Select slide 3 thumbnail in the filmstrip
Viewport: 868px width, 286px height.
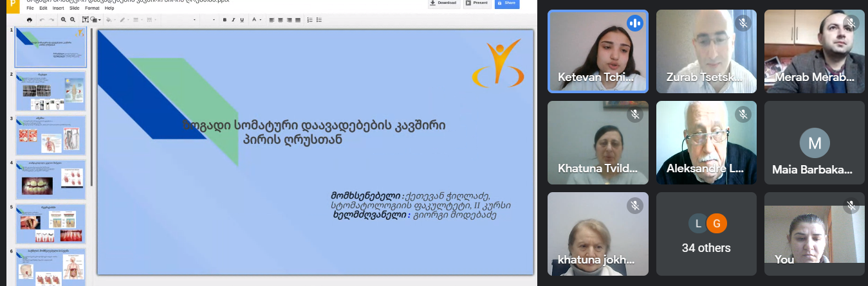[51, 136]
